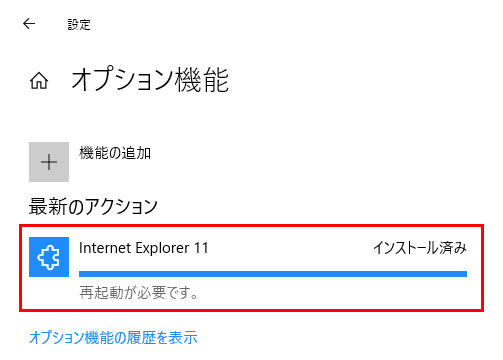This screenshot has height=360, width=503.
Task: Click the インストール済み status text
Action: coord(420,248)
